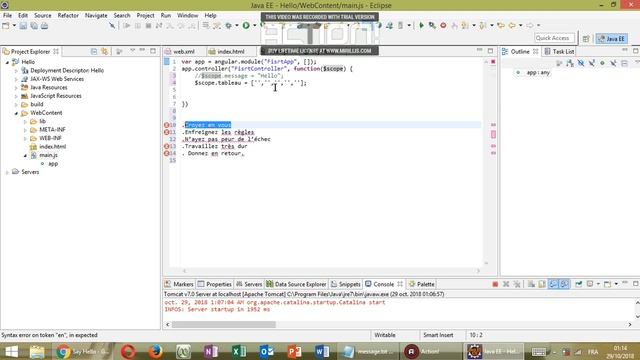Open dropdown next to New wizard icon

[x=14, y=26]
